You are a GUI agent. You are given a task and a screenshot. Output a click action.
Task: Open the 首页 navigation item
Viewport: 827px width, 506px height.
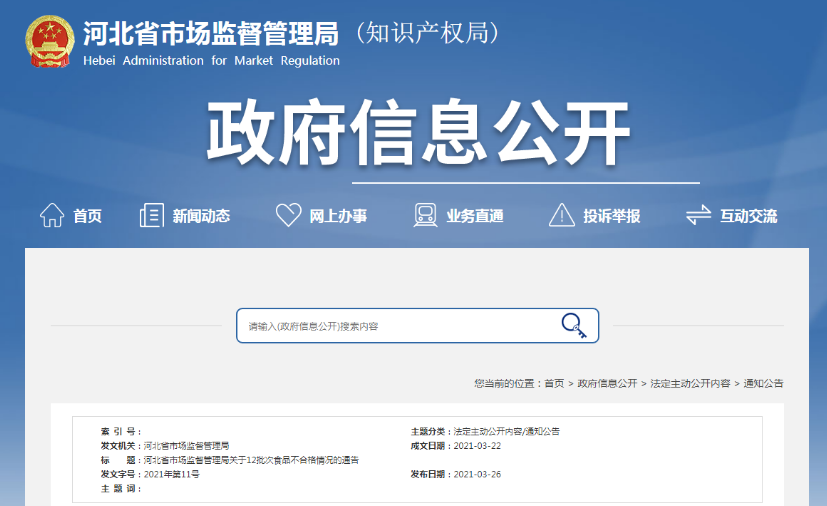pyautogui.click(x=88, y=216)
